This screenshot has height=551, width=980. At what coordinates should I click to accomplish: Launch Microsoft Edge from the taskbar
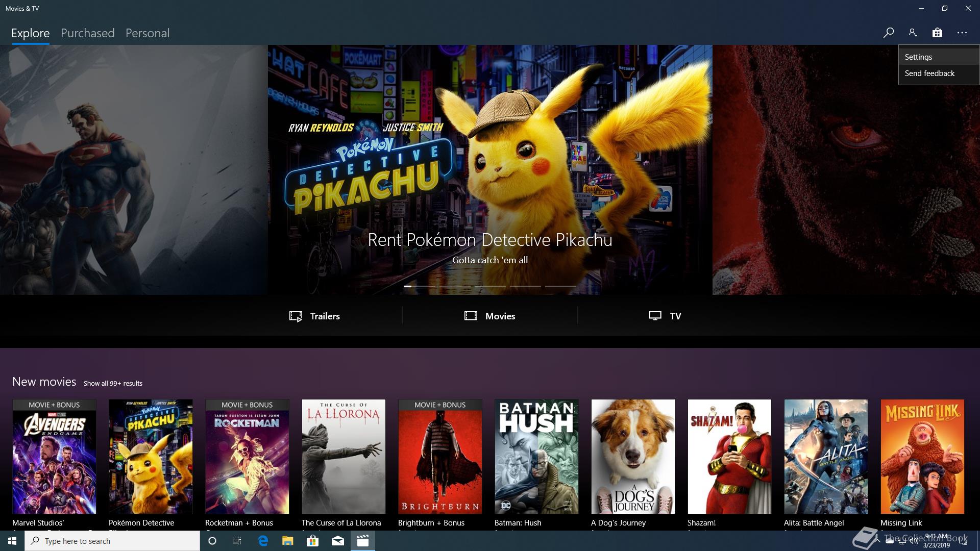click(x=263, y=541)
